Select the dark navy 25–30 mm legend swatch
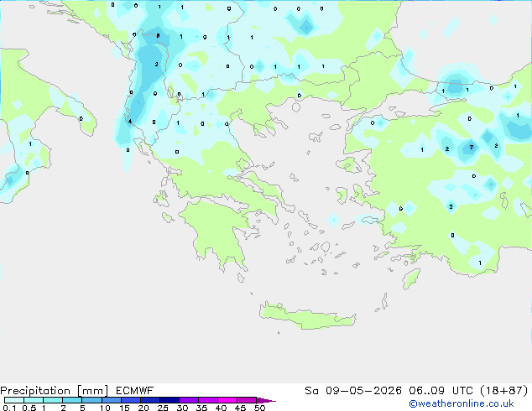The image size is (532, 411). 170,400
